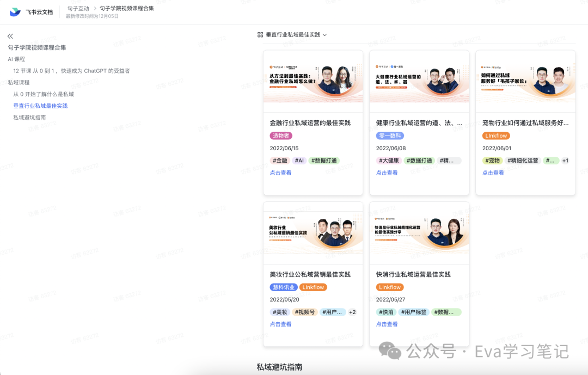This screenshot has height=375, width=588.
Task: Expand the 垂直行业私域最佳实践 view dropdown
Action: tap(325, 35)
